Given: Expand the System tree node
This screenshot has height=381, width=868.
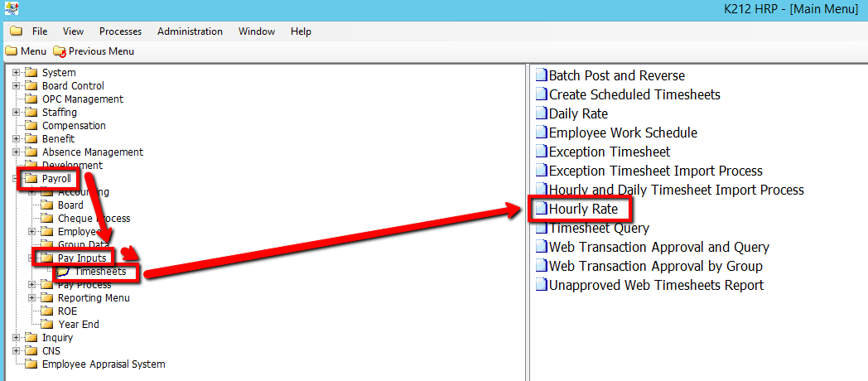Looking at the screenshot, I should 16,73.
